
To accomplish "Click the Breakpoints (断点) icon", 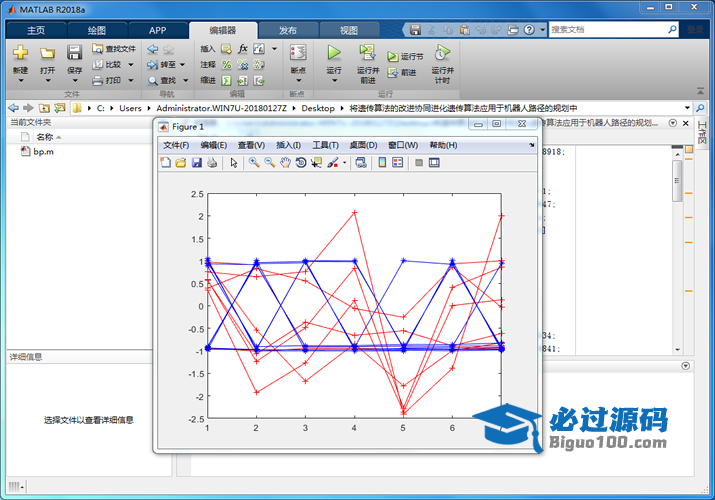I will click(298, 52).
